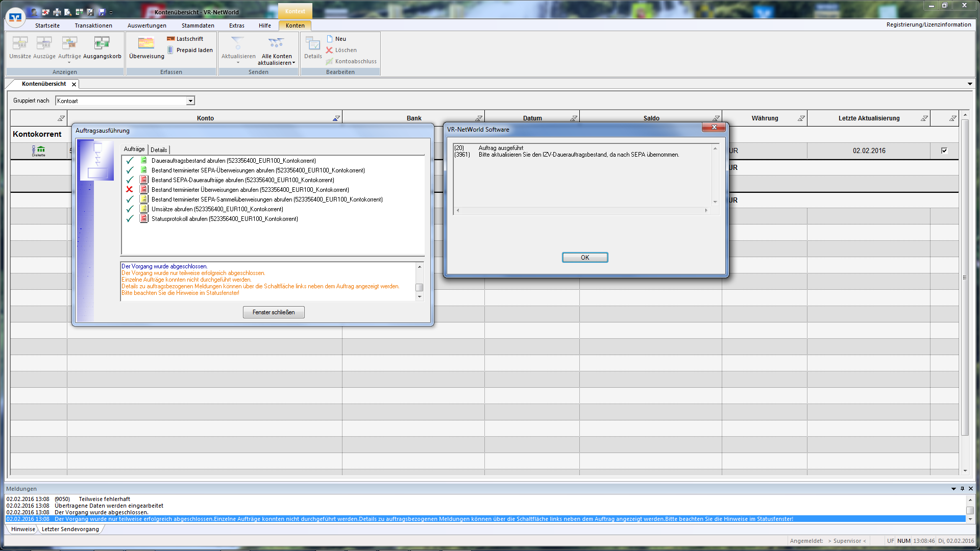Click the red X failed status on terminierter Überweisungen row
Viewport: 980px width, 551px height.
click(x=130, y=189)
